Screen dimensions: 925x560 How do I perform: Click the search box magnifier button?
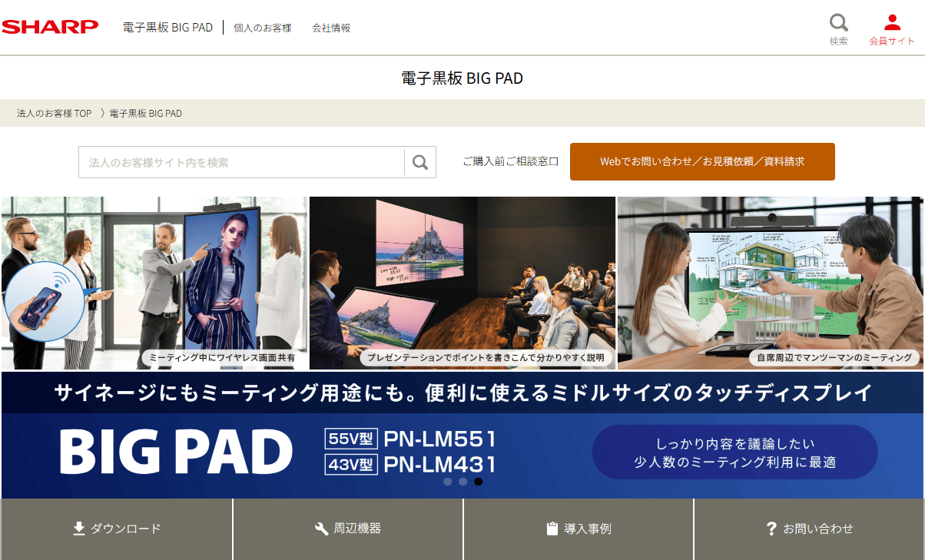tap(420, 162)
